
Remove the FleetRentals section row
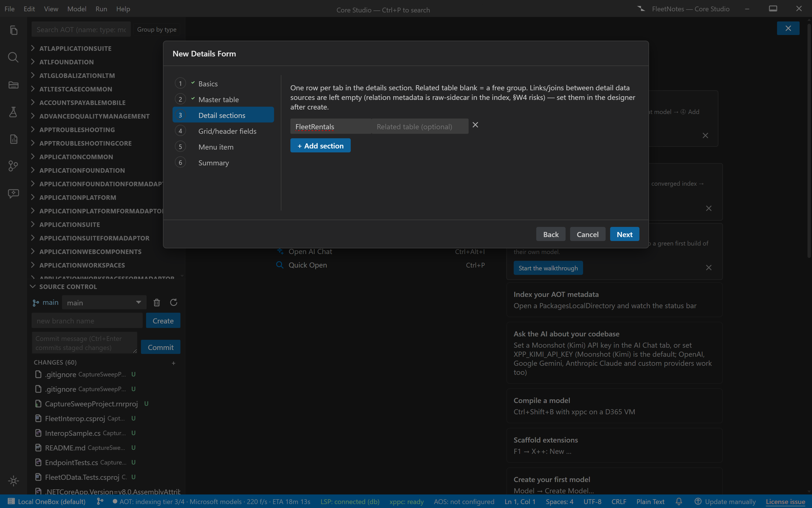pyautogui.click(x=475, y=125)
